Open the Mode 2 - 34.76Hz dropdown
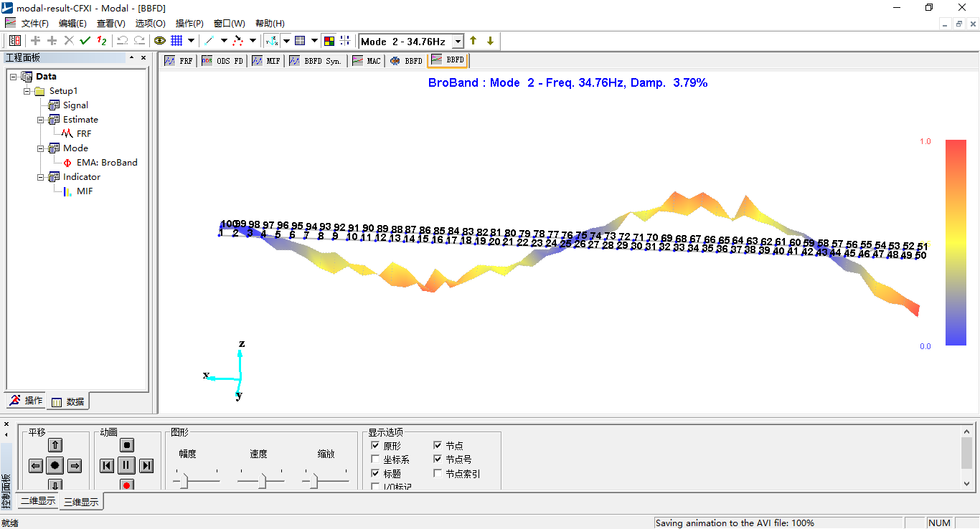Image resolution: width=980 pixels, height=529 pixels. [x=458, y=42]
